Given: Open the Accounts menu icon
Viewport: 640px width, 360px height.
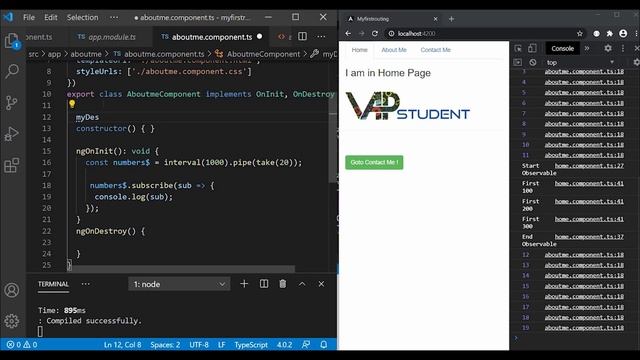Looking at the screenshot, I should pos(11,290).
